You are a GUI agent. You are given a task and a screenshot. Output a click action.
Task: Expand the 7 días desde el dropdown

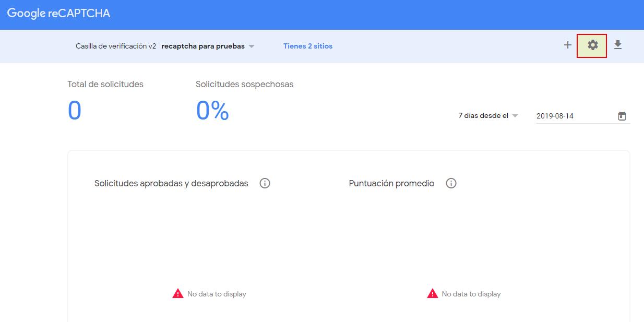(488, 116)
